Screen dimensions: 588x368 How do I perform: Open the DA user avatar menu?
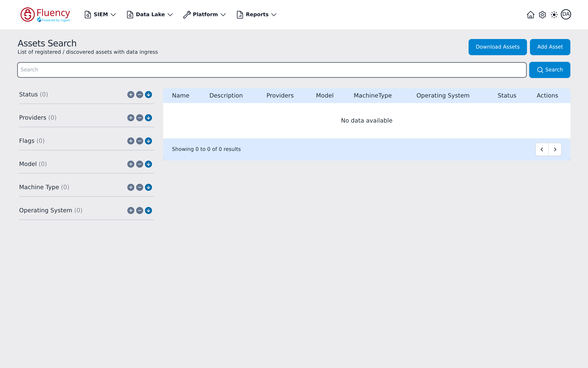566,14
